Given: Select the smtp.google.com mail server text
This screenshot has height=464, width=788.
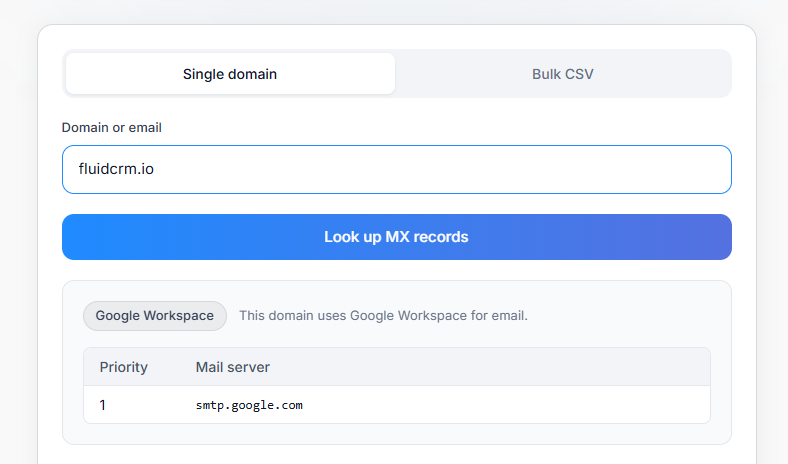Looking at the screenshot, I should [x=249, y=405].
